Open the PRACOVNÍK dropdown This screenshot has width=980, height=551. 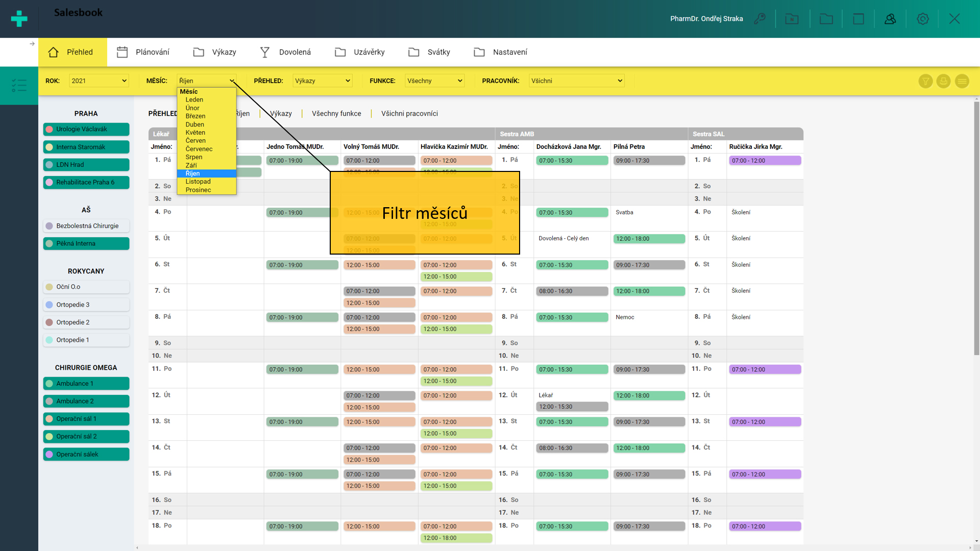click(x=576, y=81)
